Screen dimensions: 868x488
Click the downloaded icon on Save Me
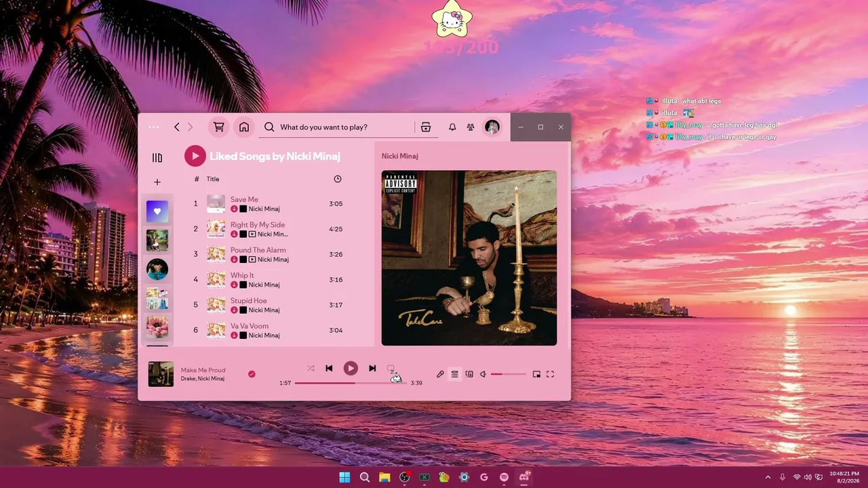tap(234, 209)
